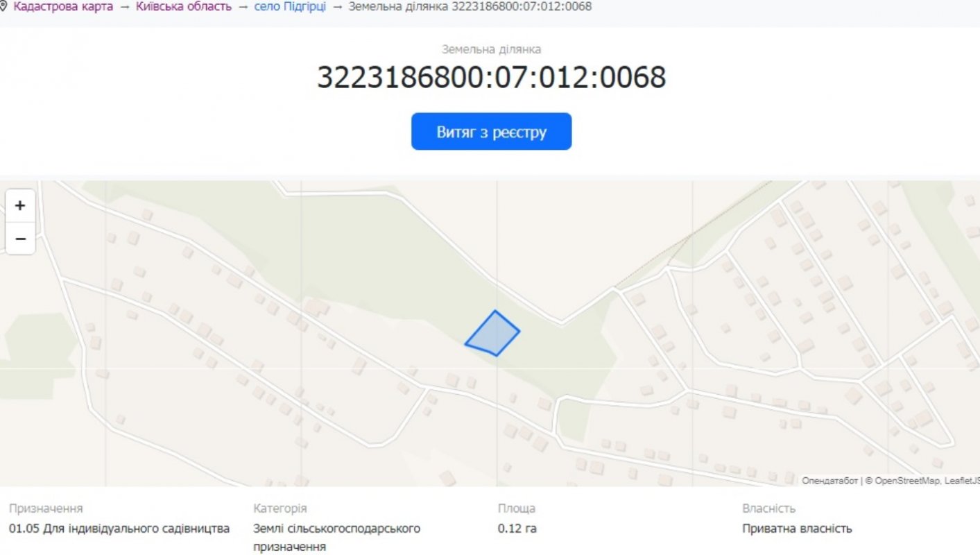Open the Опендатабот attribution link
The image size is (980, 555).
(829, 480)
